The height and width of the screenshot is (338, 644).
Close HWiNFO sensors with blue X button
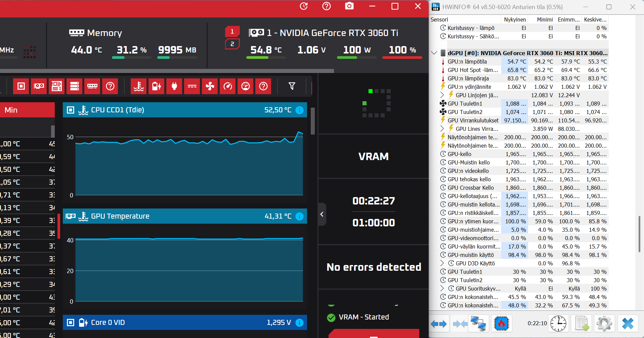pos(628,324)
